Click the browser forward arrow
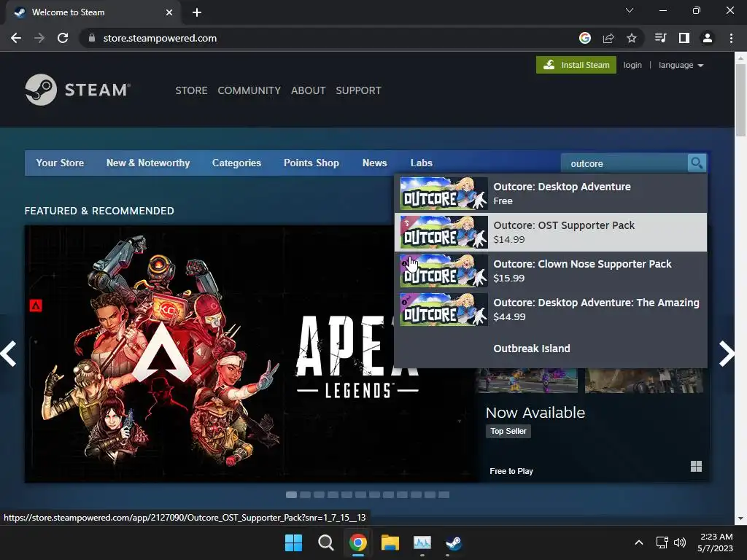 tap(39, 38)
